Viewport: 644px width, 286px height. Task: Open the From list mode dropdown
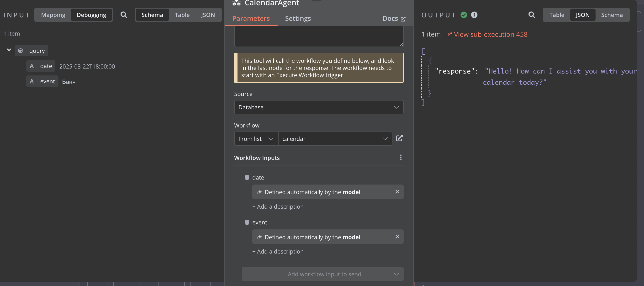(x=256, y=139)
